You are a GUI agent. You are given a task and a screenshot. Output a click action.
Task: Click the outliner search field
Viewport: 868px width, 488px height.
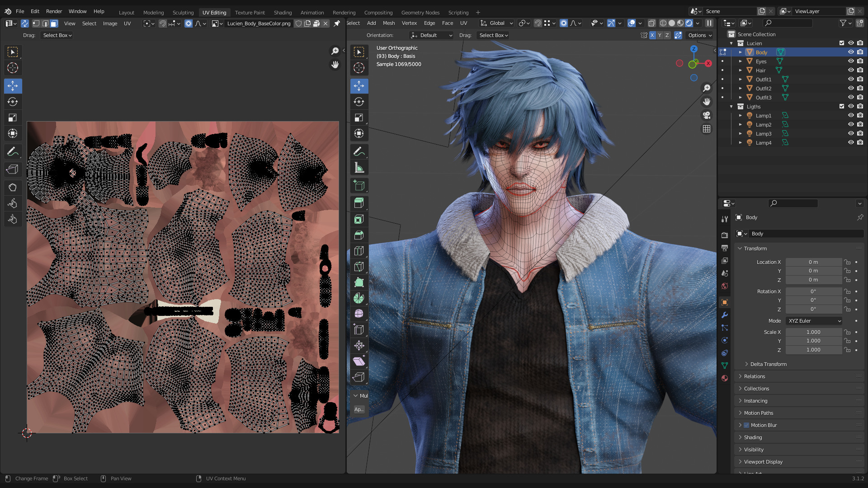coord(788,23)
